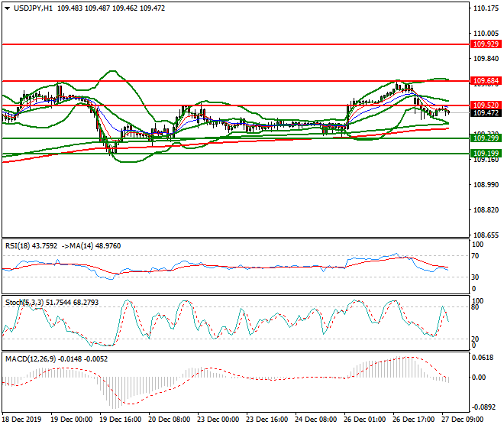Select the 110.005 price axis value
504x428 pixels.
pyautogui.click(x=486, y=34)
